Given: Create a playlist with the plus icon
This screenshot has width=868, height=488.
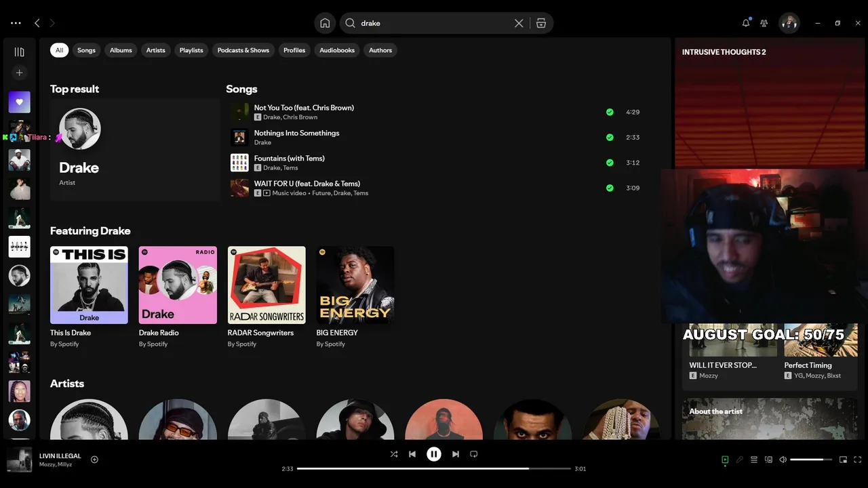Looking at the screenshot, I should click(x=19, y=73).
